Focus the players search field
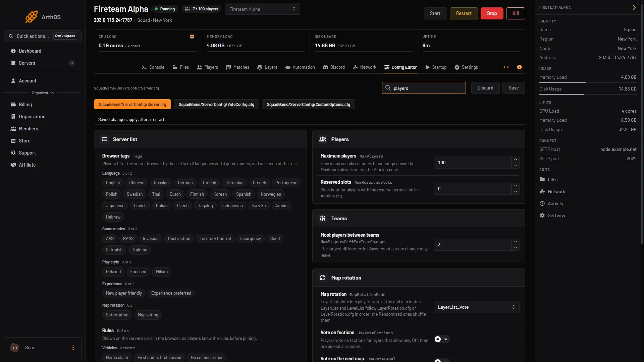The height and width of the screenshot is (362, 644). pyautogui.click(x=424, y=88)
